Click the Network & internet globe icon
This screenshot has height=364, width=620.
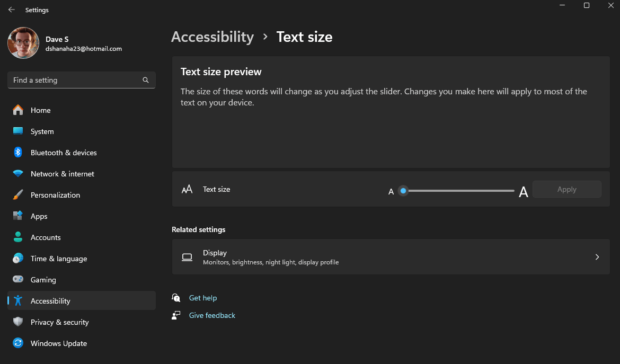pos(18,174)
